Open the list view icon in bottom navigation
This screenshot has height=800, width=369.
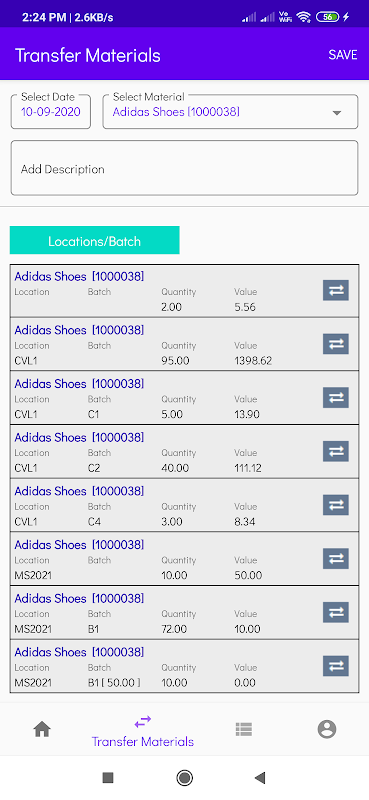click(243, 730)
